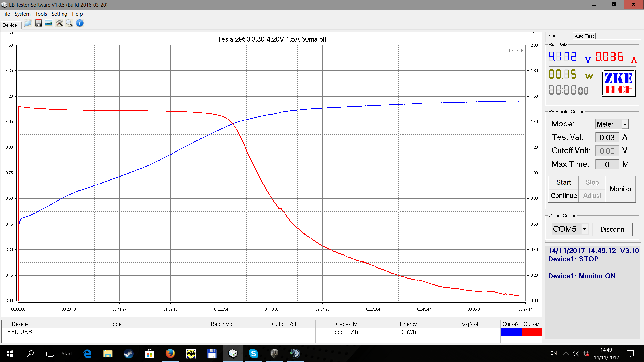Click the Continue button
The image size is (644, 362).
click(563, 196)
